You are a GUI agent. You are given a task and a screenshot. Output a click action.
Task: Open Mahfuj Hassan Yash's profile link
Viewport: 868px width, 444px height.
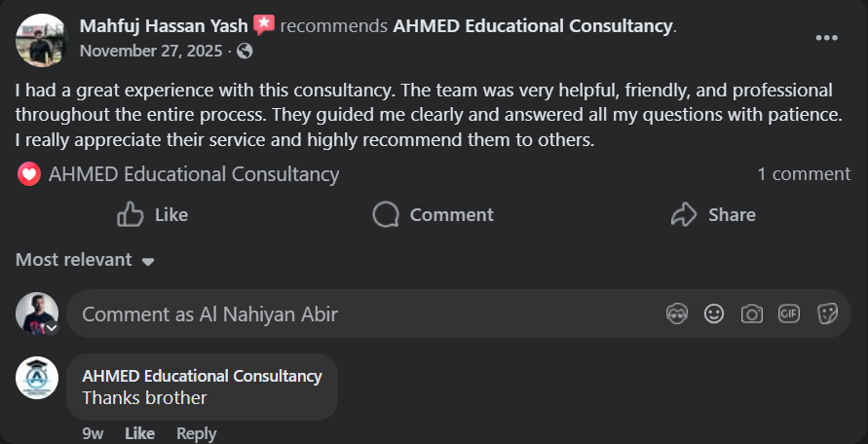[163, 25]
